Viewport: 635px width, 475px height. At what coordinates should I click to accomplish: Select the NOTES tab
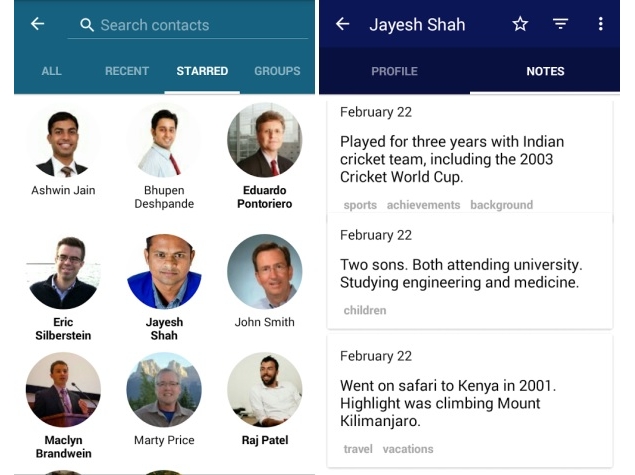pos(545,71)
